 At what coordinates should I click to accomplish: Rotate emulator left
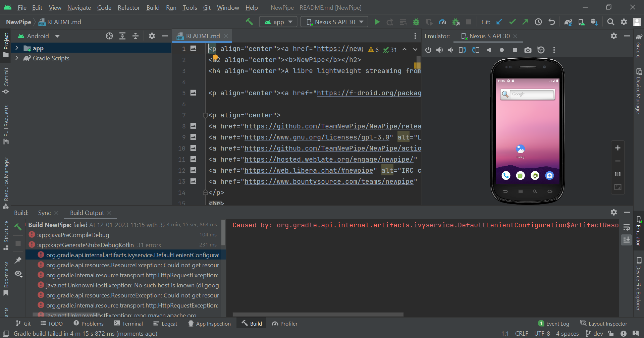[x=463, y=50]
